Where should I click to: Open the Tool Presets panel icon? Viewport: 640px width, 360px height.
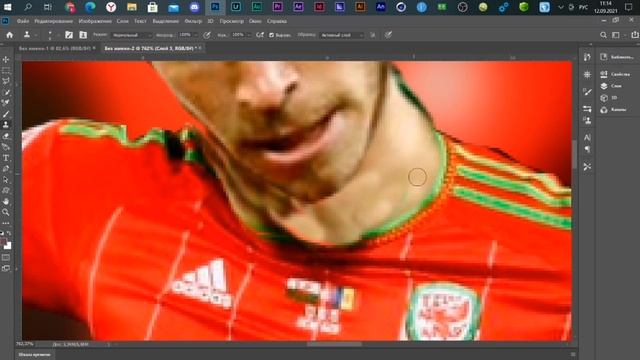click(x=587, y=167)
